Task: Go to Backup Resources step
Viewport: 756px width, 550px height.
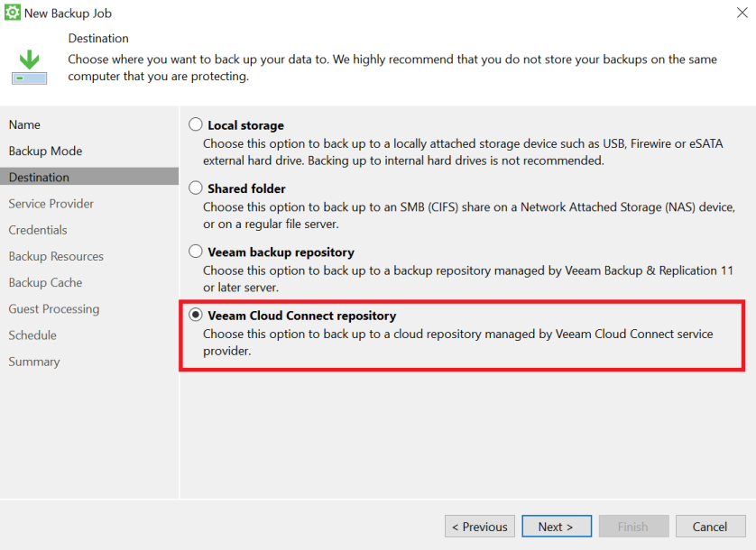Action: pyautogui.click(x=56, y=256)
